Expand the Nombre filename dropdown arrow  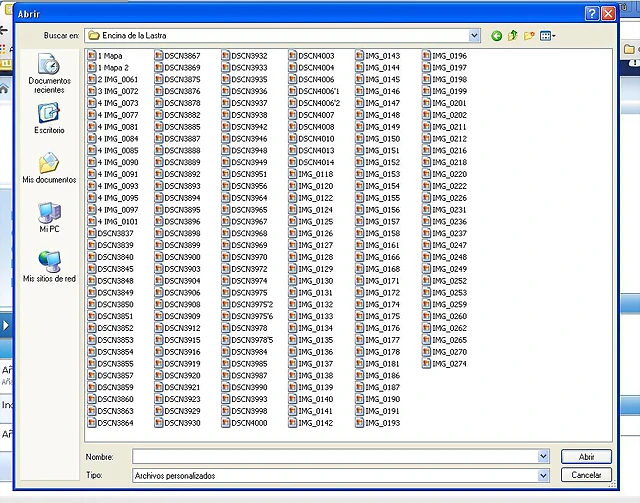coord(543,456)
